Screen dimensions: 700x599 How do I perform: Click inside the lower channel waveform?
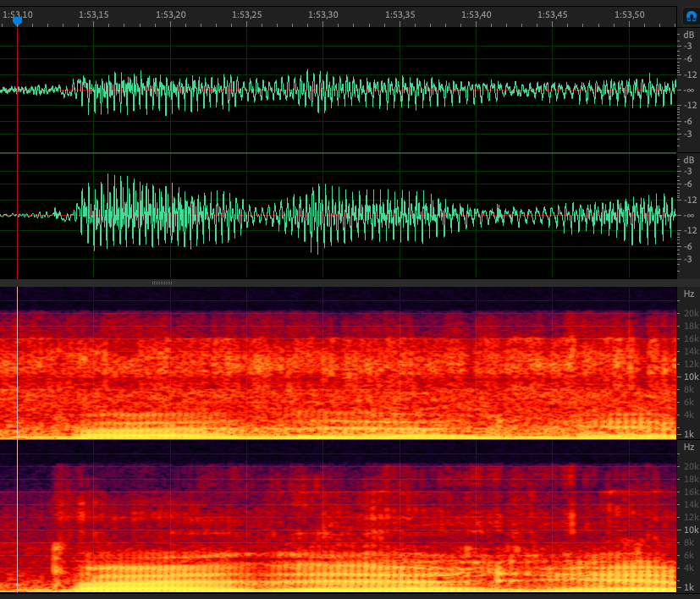click(x=339, y=215)
